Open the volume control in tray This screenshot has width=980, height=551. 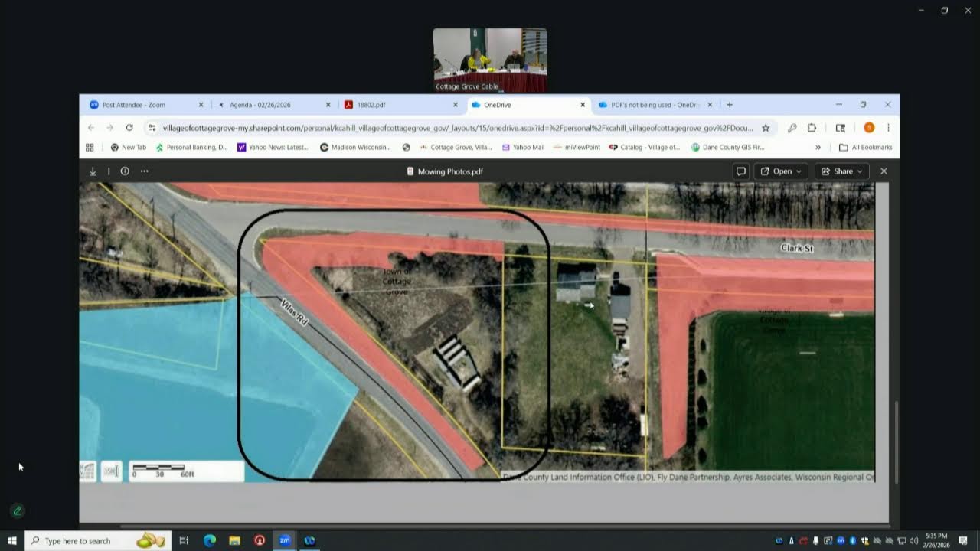click(x=913, y=541)
